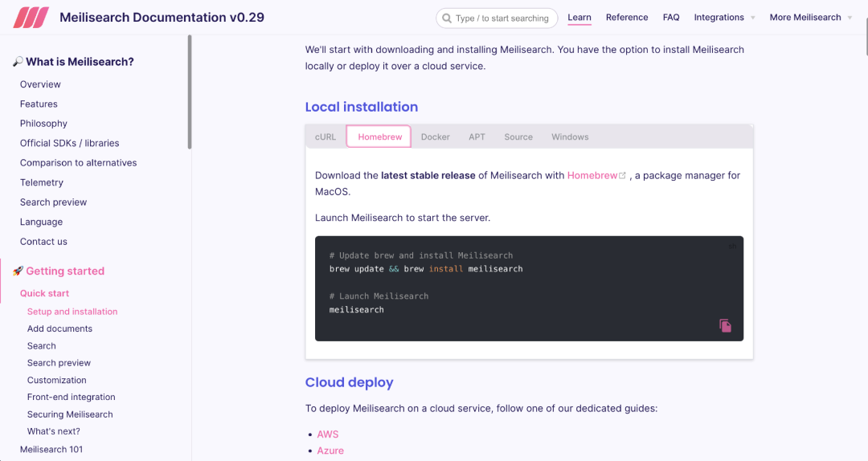Screen dimensions: 868x461
Task: Open the Windows installation tab
Action: tap(570, 137)
